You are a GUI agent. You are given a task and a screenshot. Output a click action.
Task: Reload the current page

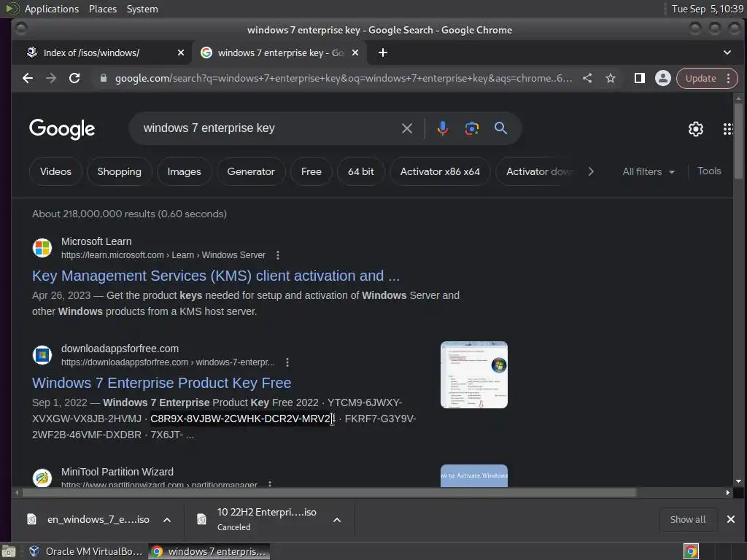(x=74, y=78)
